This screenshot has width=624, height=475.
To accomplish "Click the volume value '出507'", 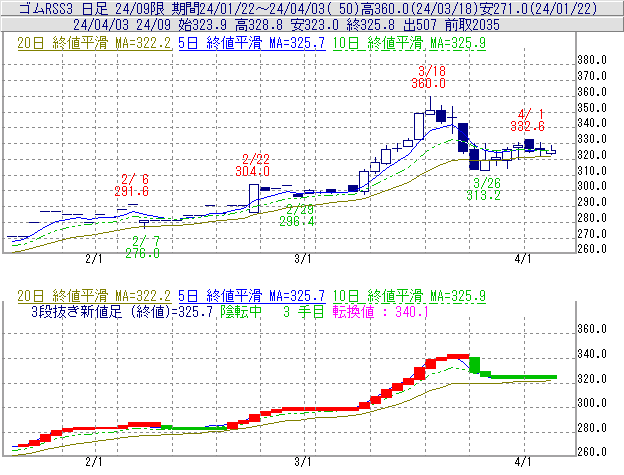I will click(x=420, y=25).
